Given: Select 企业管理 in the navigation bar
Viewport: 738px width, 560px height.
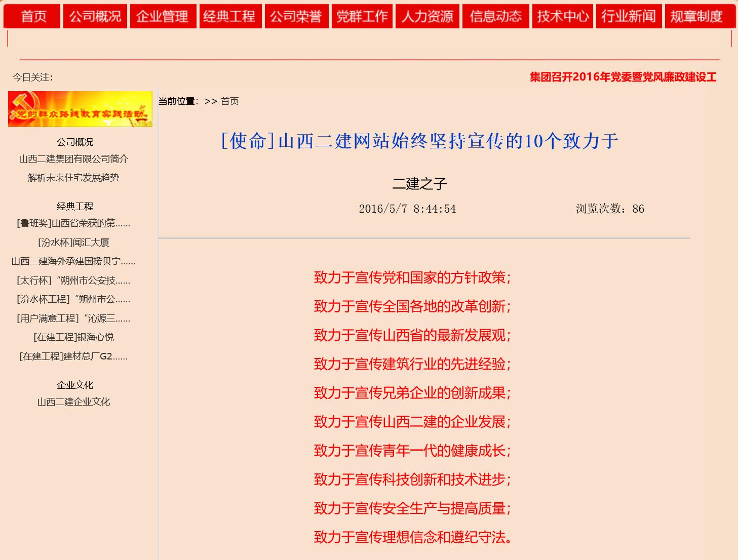Looking at the screenshot, I should [x=163, y=16].
